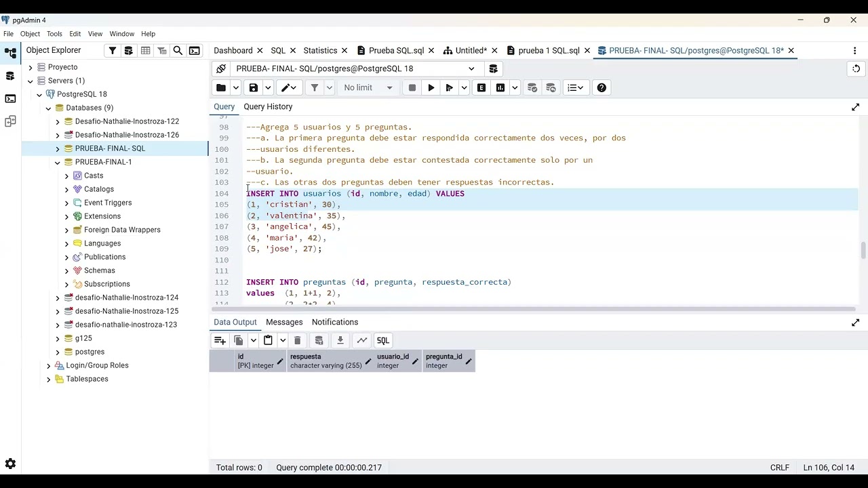Screen dimensions: 868x488
Task: Execute script button next to play
Action: point(449,87)
